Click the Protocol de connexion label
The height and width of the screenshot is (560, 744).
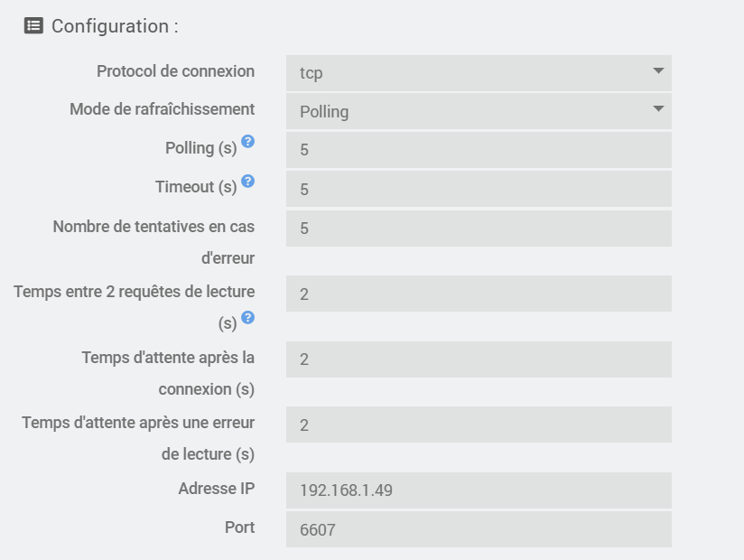[175, 71]
